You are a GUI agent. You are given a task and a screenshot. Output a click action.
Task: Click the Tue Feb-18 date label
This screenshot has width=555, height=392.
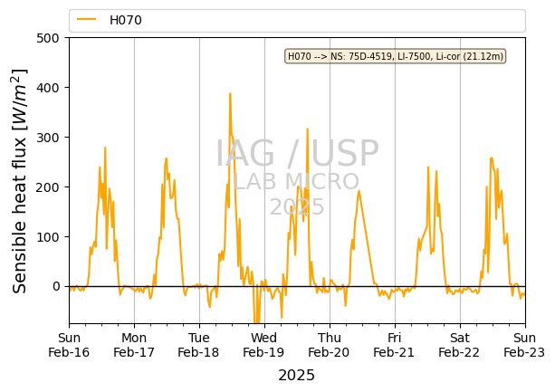click(x=198, y=345)
